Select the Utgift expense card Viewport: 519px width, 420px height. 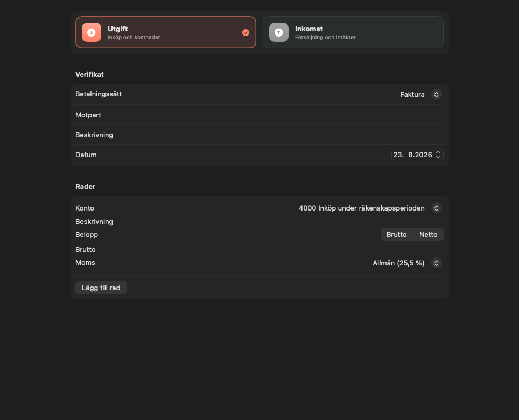pyautogui.click(x=165, y=32)
